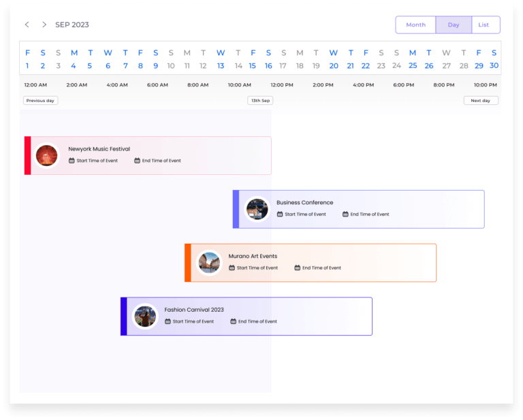
Task: Open Business Conference thumbnail image
Action: (x=257, y=210)
